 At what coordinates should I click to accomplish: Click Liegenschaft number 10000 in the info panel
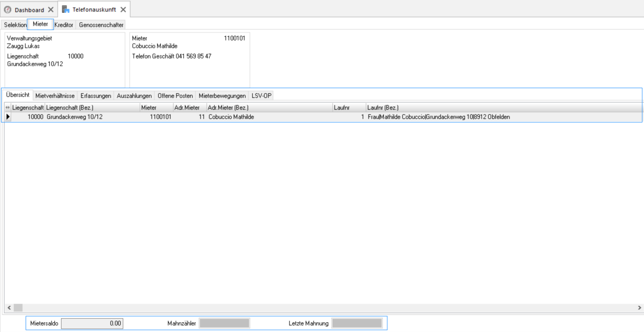point(75,56)
